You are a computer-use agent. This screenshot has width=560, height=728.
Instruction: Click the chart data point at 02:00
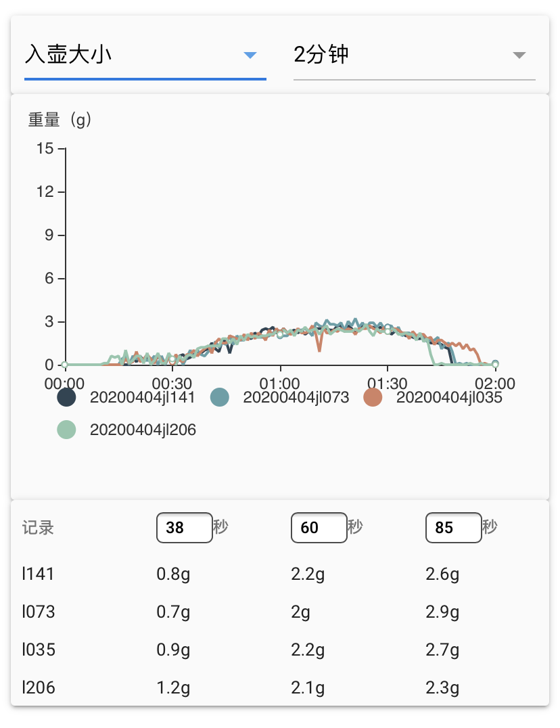(x=495, y=364)
